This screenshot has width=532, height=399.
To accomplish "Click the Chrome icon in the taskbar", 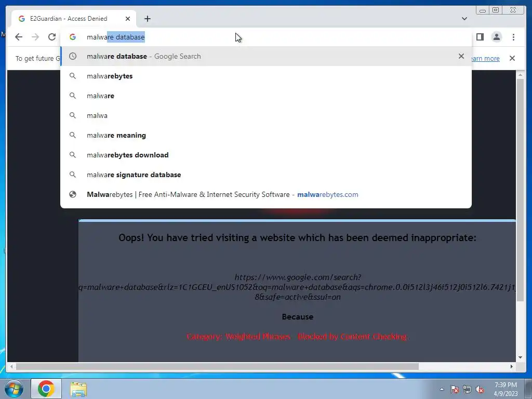I will 46,389.
